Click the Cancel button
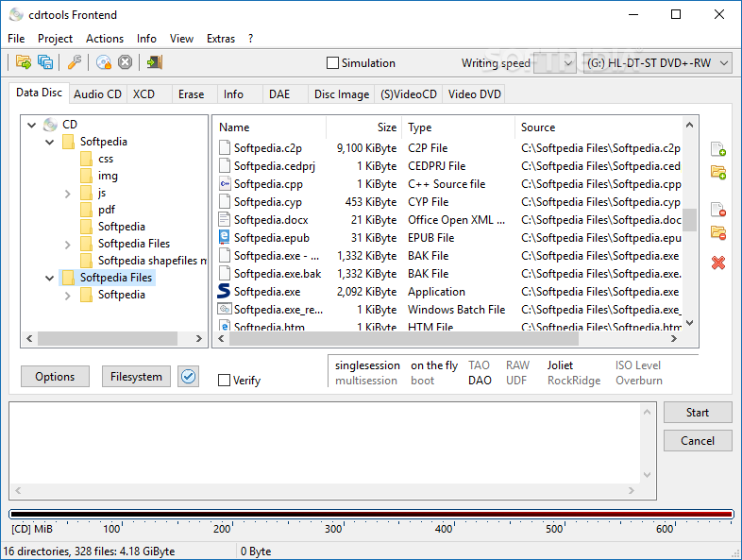This screenshot has width=742, height=560. coord(698,441)
